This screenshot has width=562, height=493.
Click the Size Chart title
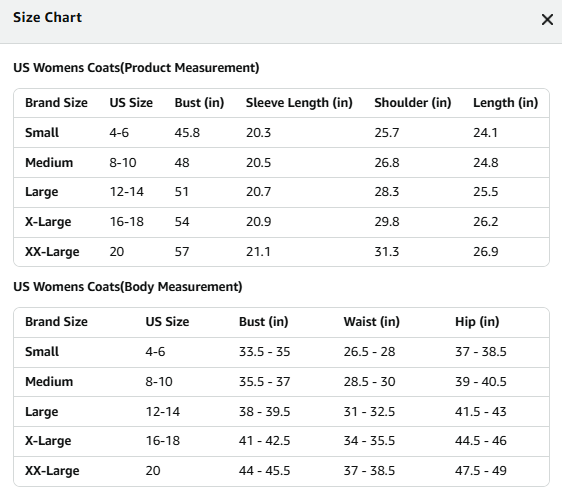click(47, 17)
